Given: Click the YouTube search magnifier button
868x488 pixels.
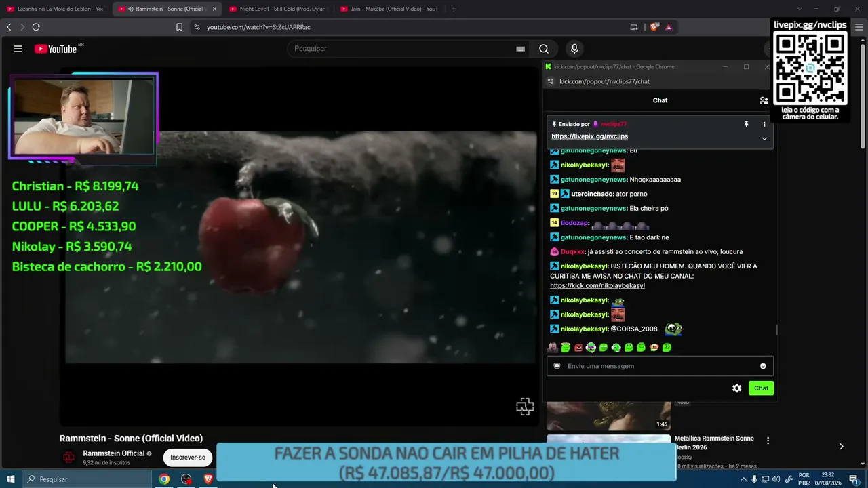Looking at the screenshot, I should pyautogui.click(x=544, y=49).
